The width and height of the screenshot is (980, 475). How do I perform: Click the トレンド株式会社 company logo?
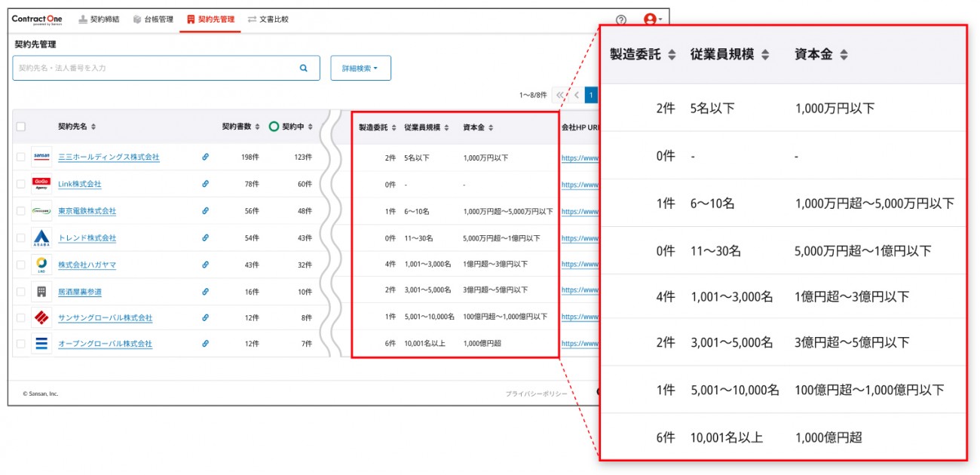coord(41,238)
